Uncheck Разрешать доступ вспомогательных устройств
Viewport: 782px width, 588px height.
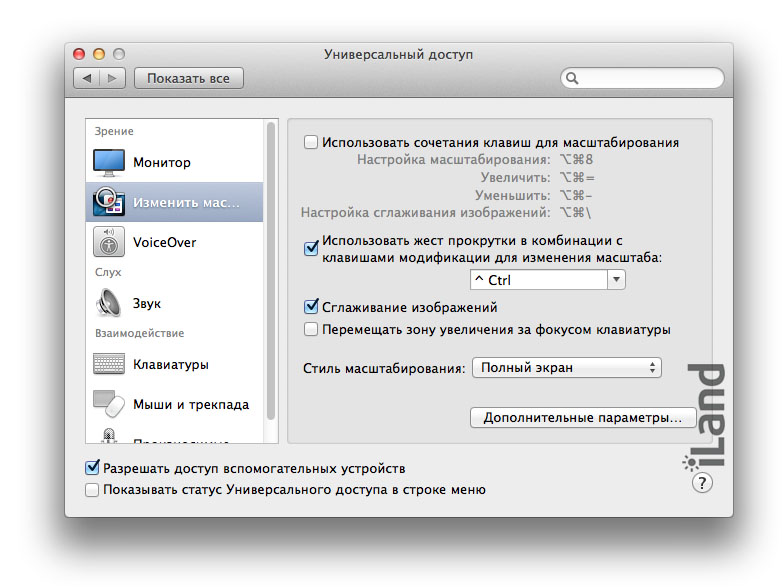coord(93,468)
